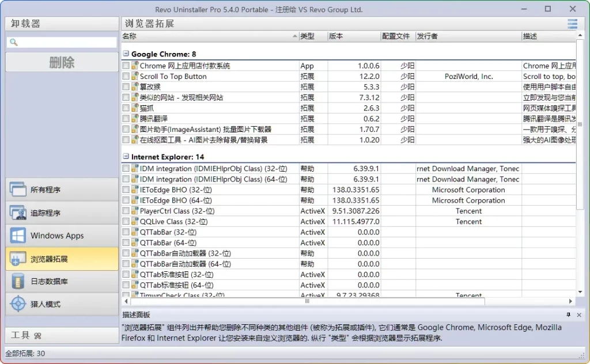Click the icon beside 图片助手(ImageAssistant)
590x364 pixels.
click(135, 129)
